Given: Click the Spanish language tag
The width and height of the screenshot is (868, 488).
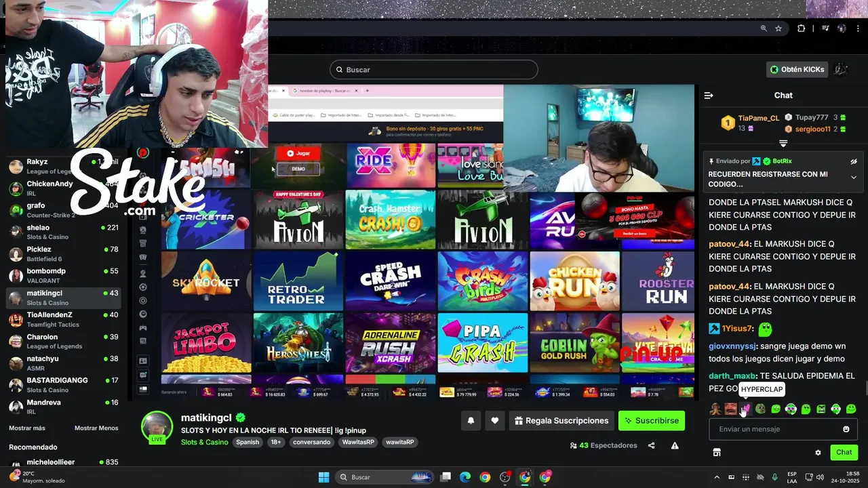Looking at the screenshot, I should (x=248, y=442).
